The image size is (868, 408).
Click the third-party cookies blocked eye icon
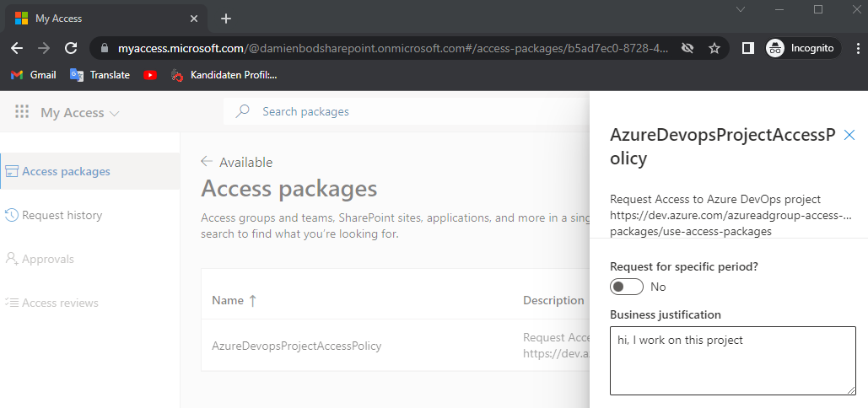(x=687, y=48)
